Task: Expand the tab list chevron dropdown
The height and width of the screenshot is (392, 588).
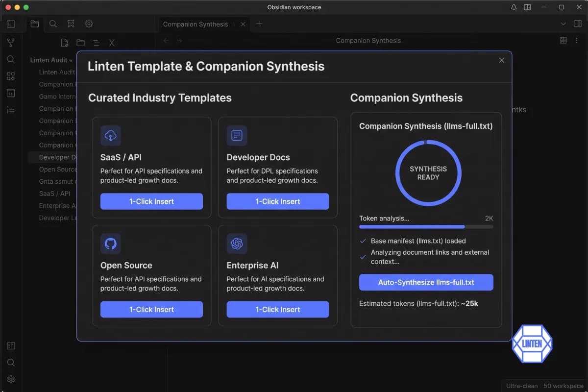Action: pos(563,24)
